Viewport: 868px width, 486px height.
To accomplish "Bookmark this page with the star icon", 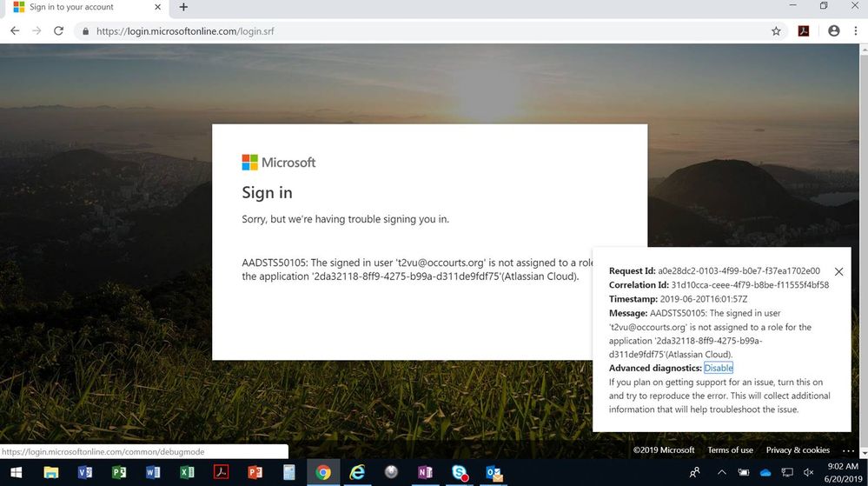I will [776, 31].
